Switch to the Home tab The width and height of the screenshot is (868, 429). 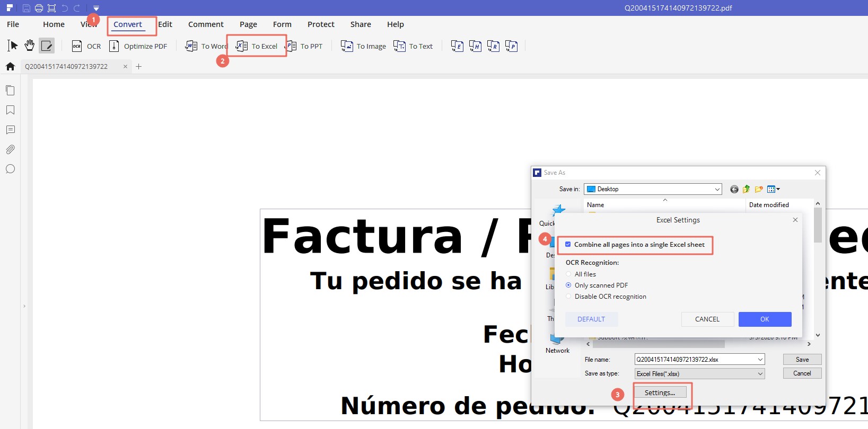pyautogui.click(x=54, y=24)
